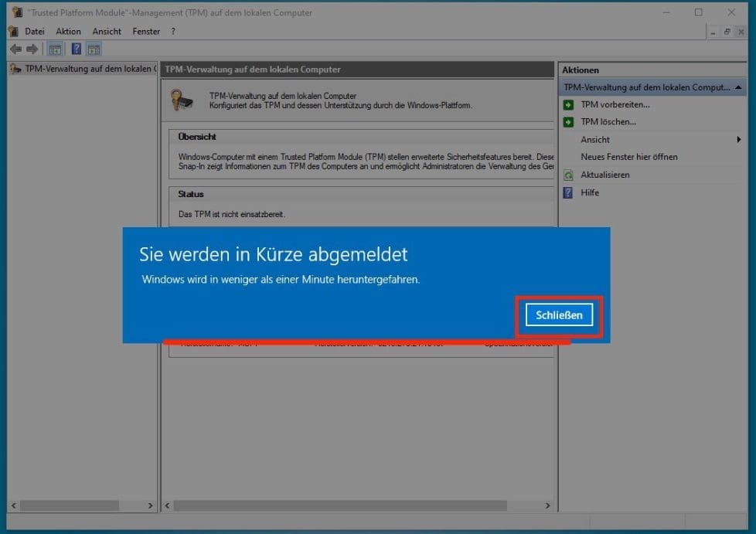This screenshot has width=756, height=534.
Task: Click Aktualisieren in the Aktionen pane
Action: tap(604, 175)
